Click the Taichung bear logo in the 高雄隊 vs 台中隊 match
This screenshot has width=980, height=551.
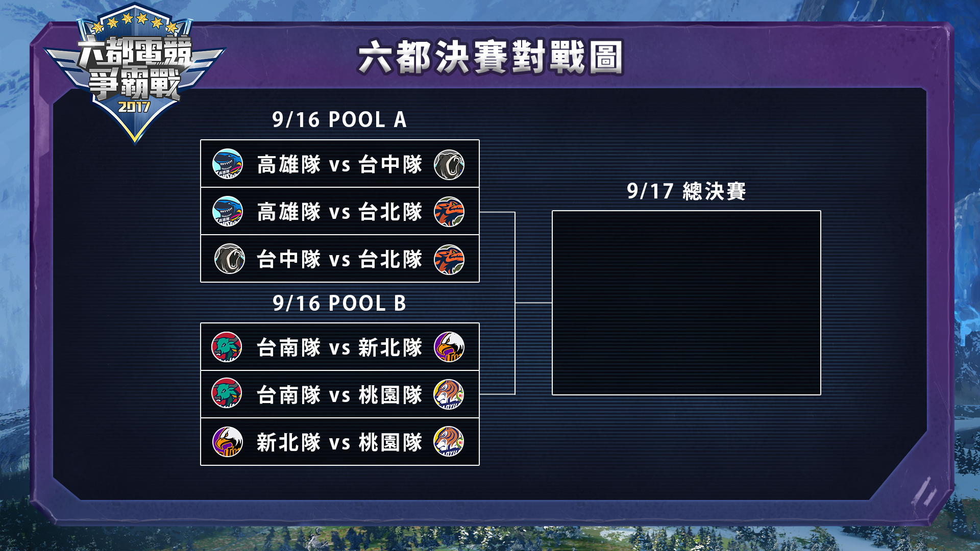(x=449, y=164)
